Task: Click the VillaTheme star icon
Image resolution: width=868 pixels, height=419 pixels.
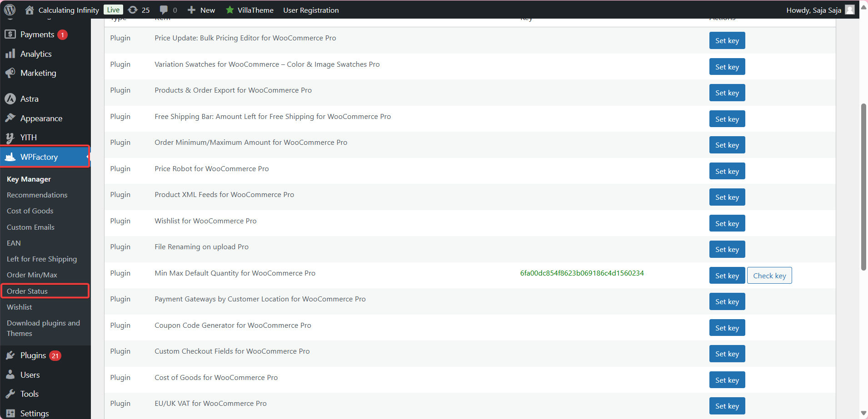Action: coord(230,10)
